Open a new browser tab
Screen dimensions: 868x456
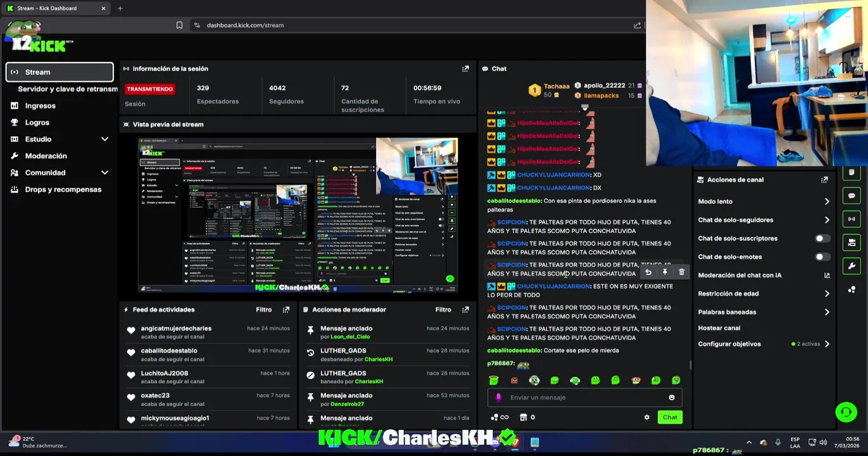[120, 8]
